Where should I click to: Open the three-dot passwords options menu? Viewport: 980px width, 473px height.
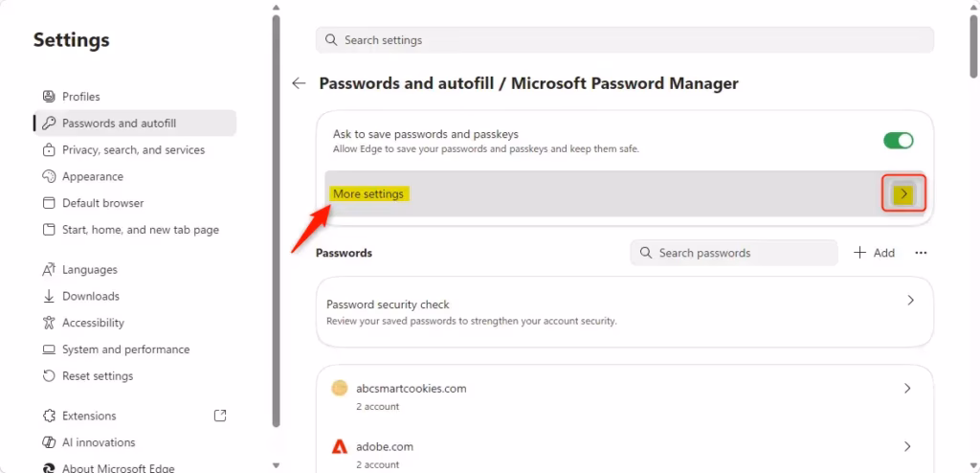(921, 253)
